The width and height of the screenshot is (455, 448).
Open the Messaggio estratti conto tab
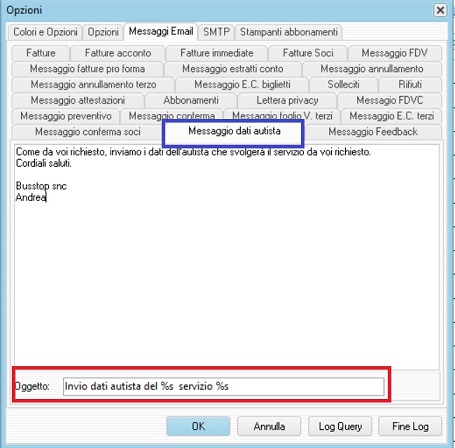(x=233, y=69)
